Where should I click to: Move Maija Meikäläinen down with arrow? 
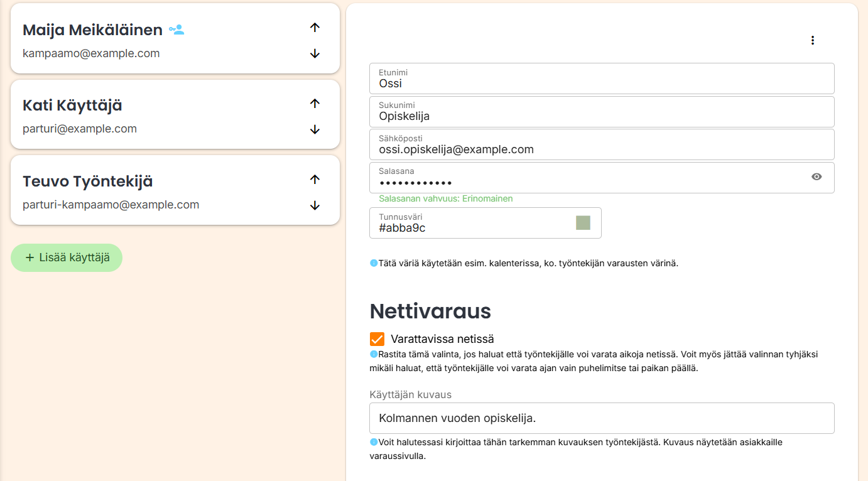pyautogui.click(x=315, y=54)
